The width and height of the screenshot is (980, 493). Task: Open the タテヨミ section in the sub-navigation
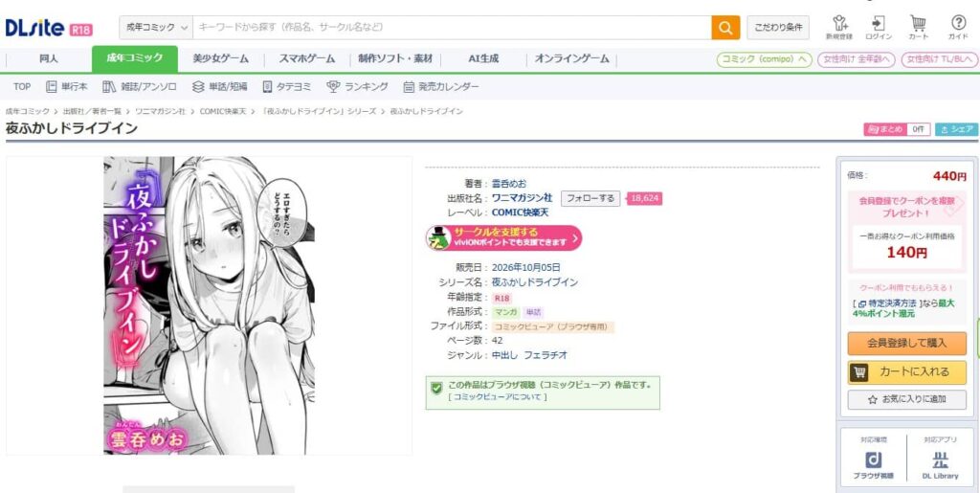[286, 87]
